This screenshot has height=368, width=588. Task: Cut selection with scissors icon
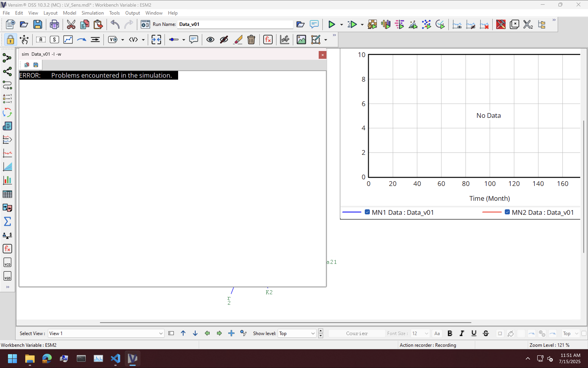(x=71, y=24)
